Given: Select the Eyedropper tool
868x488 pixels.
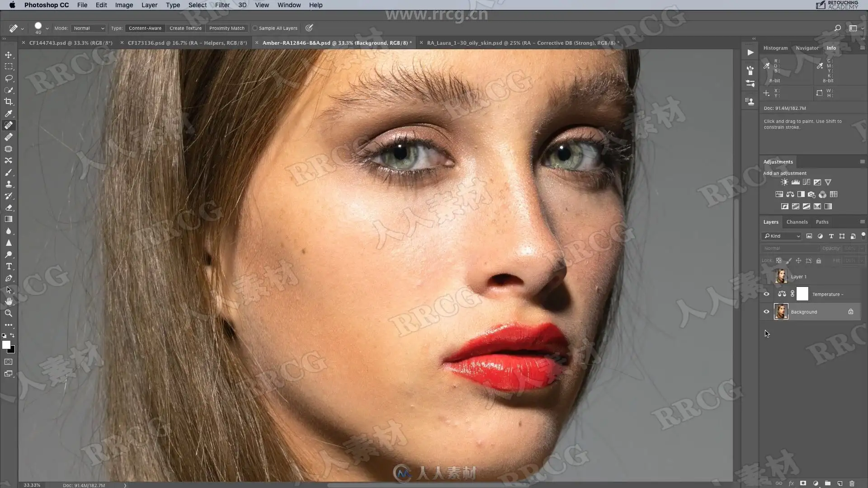Looking at the screenshot, I should click(9, 113).
